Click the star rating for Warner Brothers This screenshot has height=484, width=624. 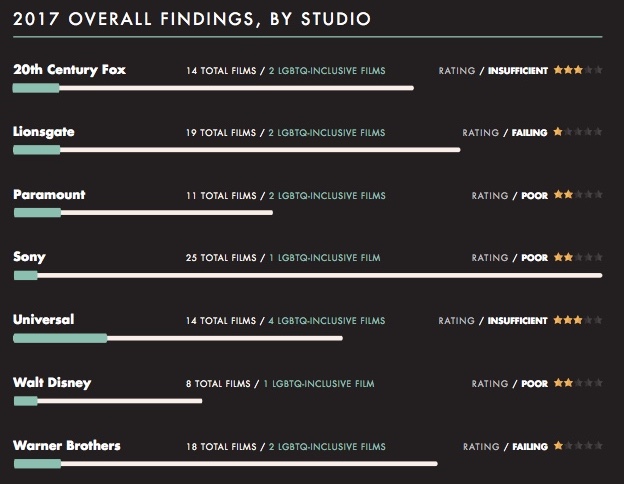pyautogui.click(x=578, y=445)
